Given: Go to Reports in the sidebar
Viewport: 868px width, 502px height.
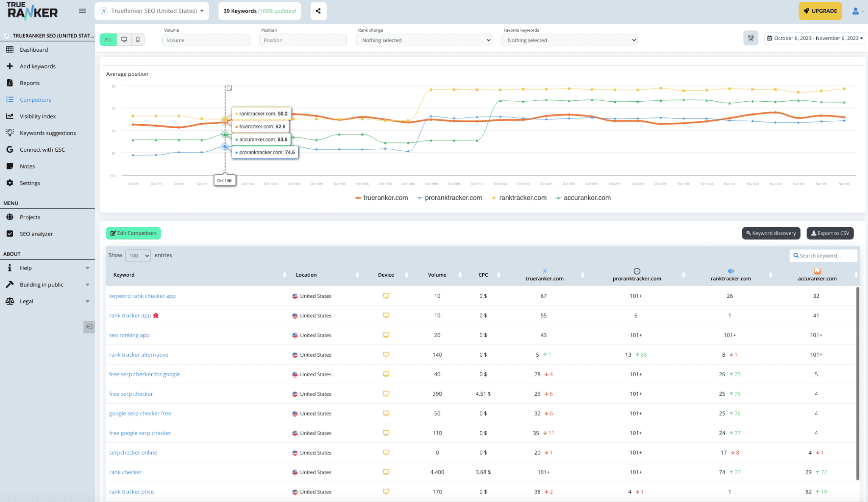Looking at the screenshot, I should tap(30, 83).
